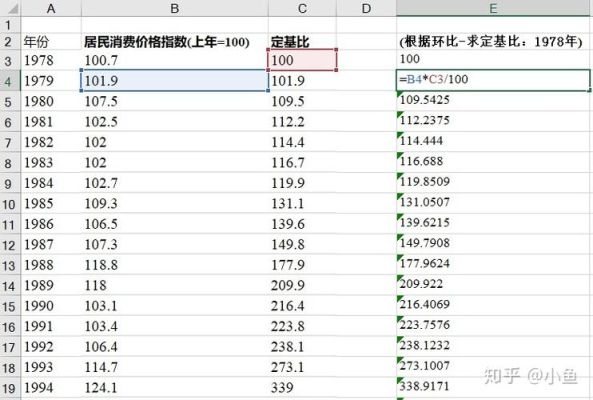
Task: Select the cell showing 106.5
Action: 175,224
